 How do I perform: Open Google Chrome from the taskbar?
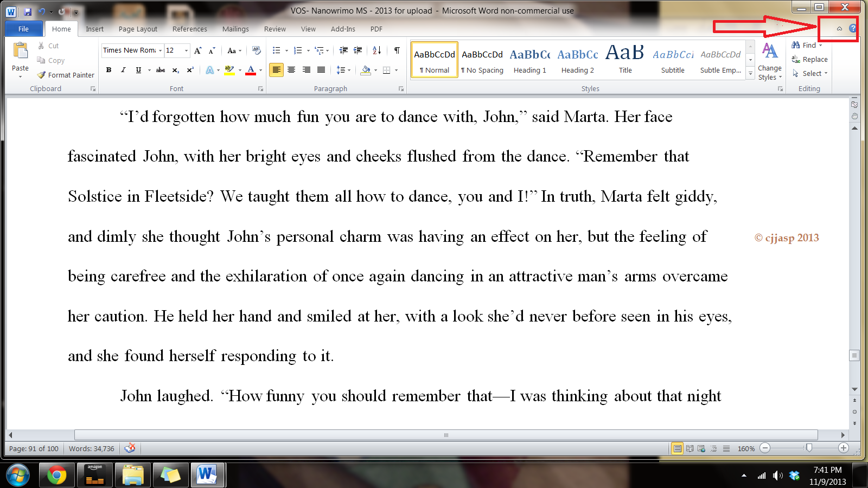[56, 476]
